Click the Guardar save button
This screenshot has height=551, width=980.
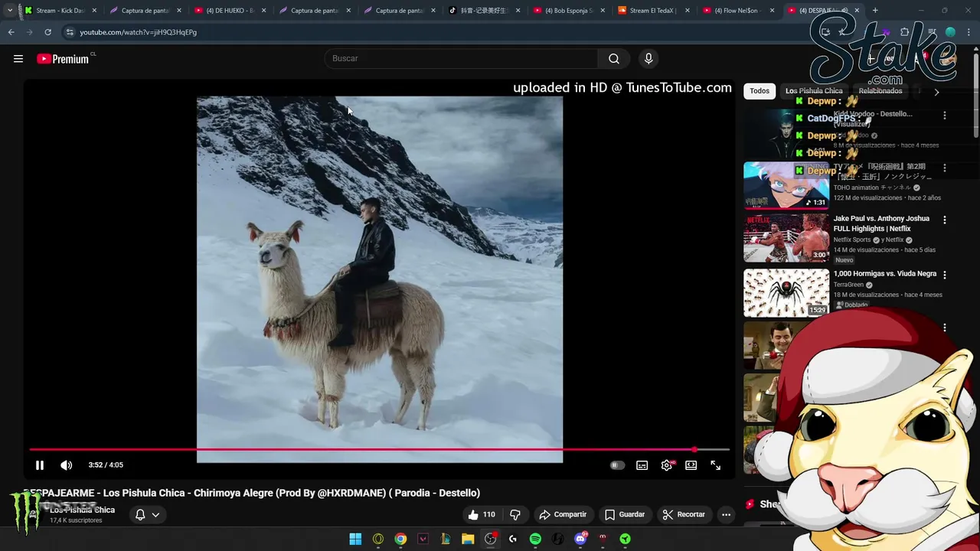pyautogui.click(x=625, y=514)
